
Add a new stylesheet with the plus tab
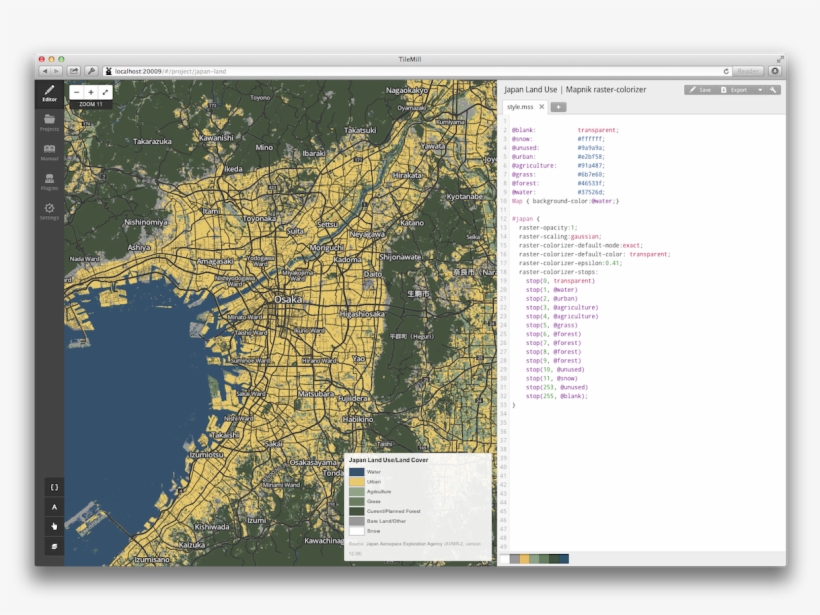coord(558,107)
